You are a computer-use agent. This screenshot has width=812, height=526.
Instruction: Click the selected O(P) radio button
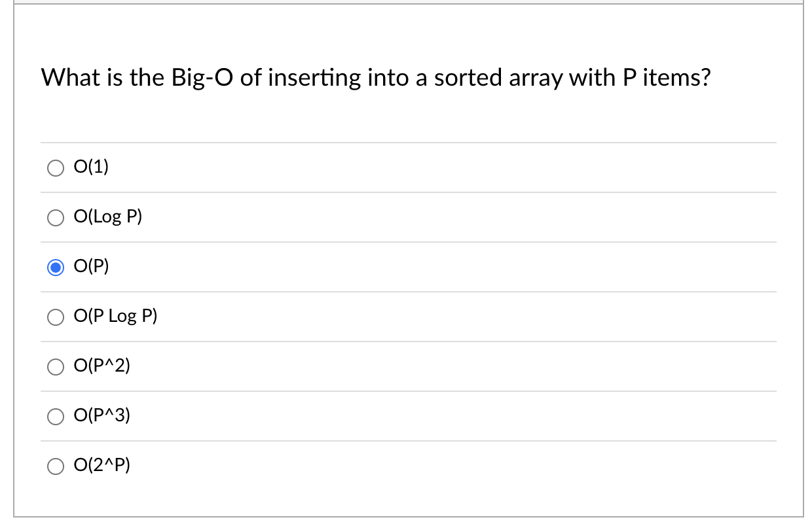56,268
